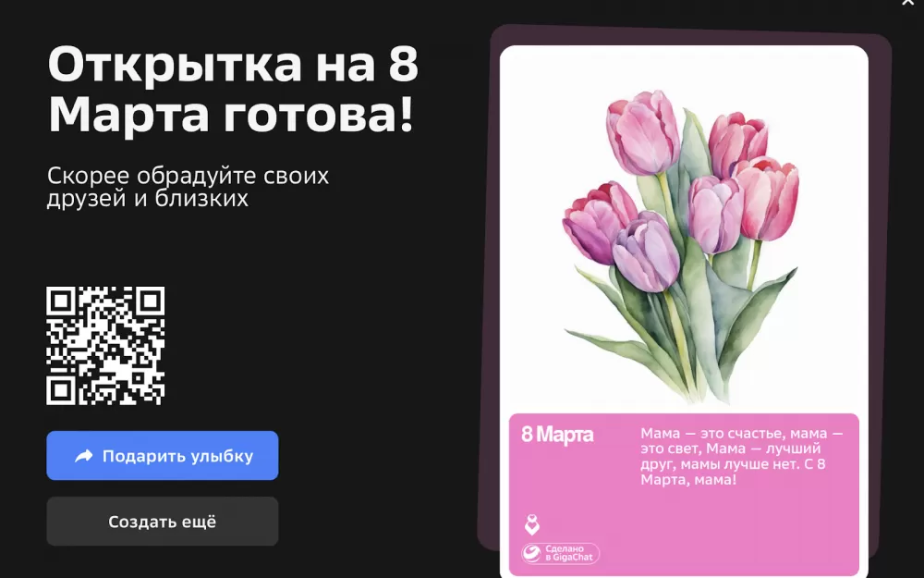Screen dimensions: 924x578
Task: Close the postcard dialog with the X
Action: coord(907,3)
